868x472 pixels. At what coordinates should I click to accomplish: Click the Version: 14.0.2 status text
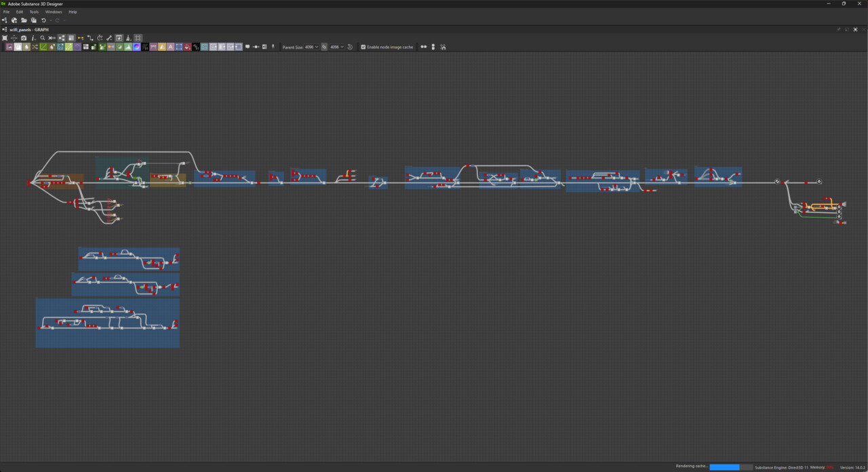tap(853, 467)
